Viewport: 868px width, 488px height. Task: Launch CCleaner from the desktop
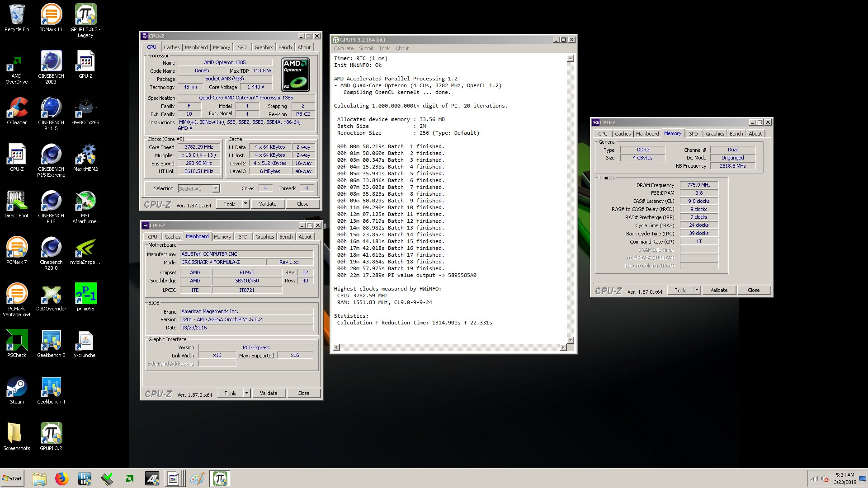pyautogui.click(x=17, y=111)
